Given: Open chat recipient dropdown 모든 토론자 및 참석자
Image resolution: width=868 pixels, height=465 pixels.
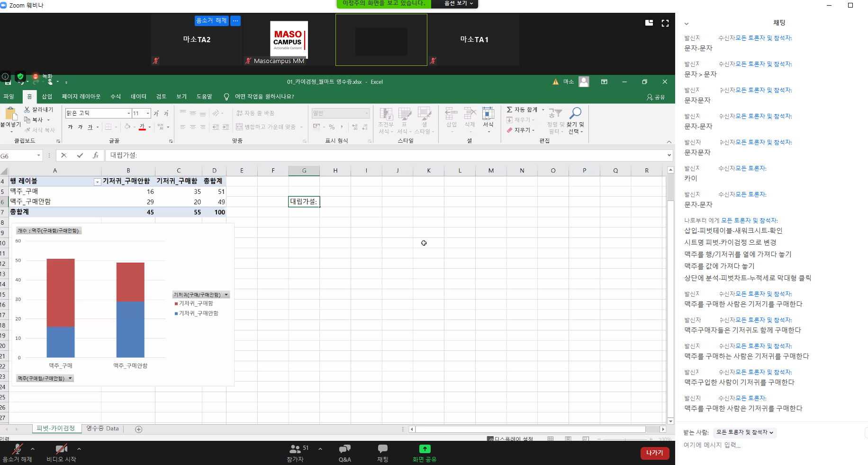Looking at the screenshot, I should click(744, 432).
